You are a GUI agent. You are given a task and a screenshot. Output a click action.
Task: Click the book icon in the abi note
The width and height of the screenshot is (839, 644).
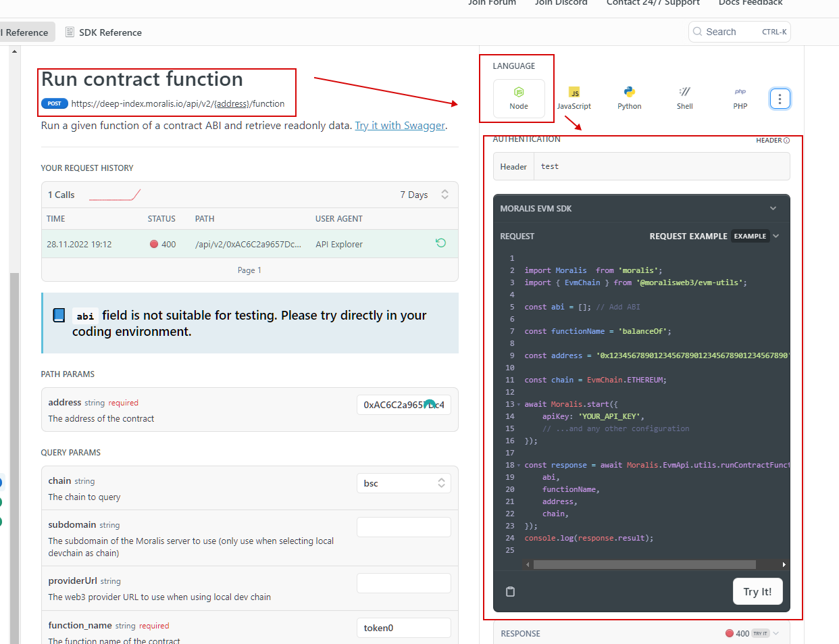coord(59,315)
